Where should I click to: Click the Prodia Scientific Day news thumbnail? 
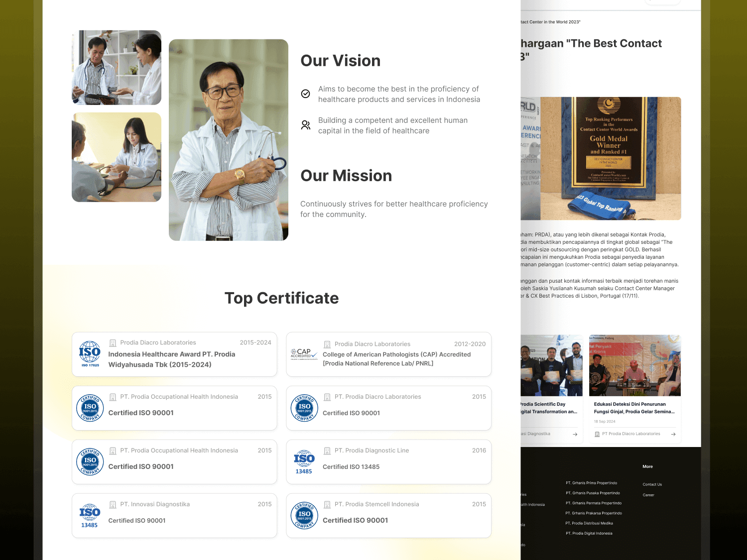coord(550,365)
